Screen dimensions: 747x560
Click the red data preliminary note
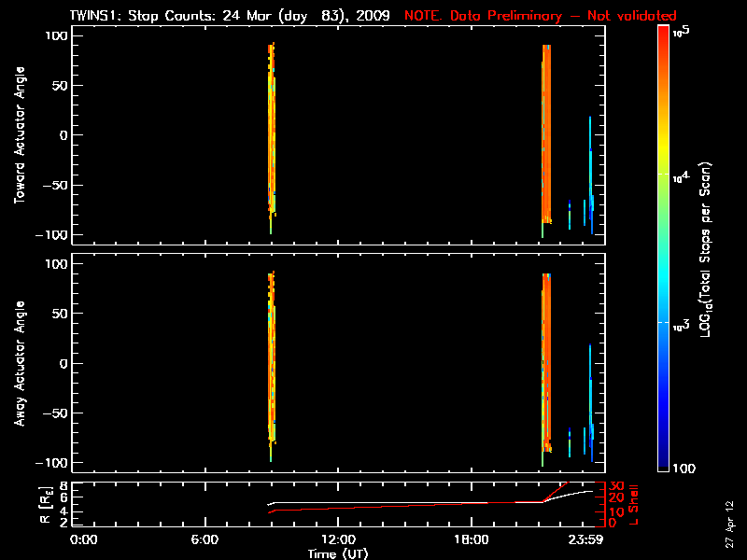pyautogui.click(x=540, y=16)
